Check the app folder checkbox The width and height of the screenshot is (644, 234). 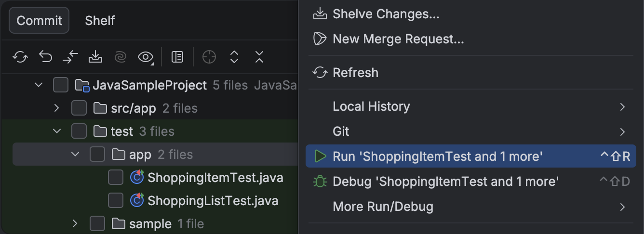tap(97, 155)
